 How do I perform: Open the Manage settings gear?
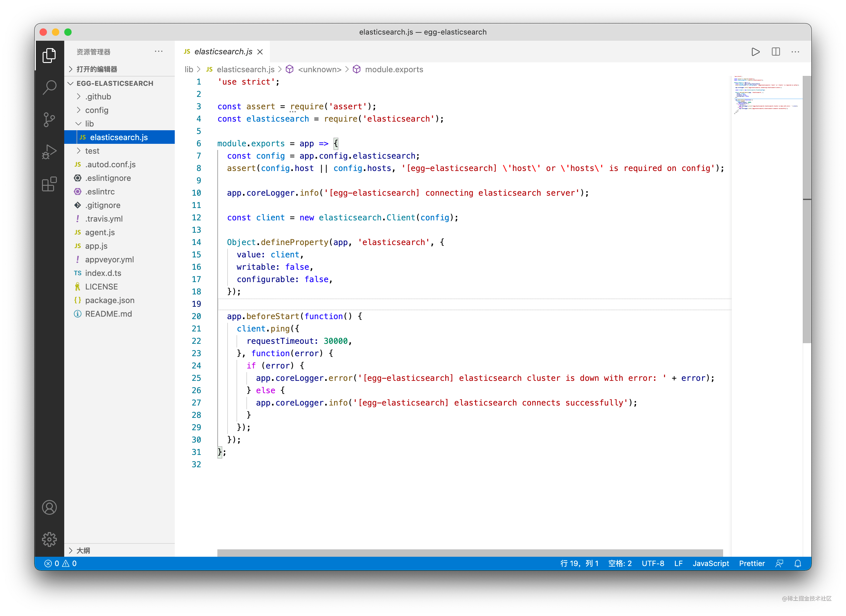pos(49,539)
